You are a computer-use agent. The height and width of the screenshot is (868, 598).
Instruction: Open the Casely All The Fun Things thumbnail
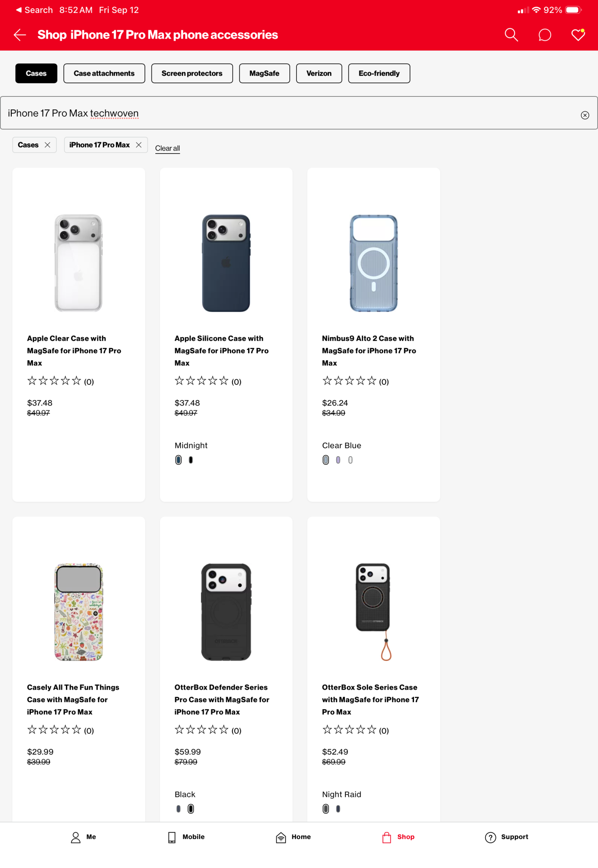pyautogui.click(x=79, y=612)
